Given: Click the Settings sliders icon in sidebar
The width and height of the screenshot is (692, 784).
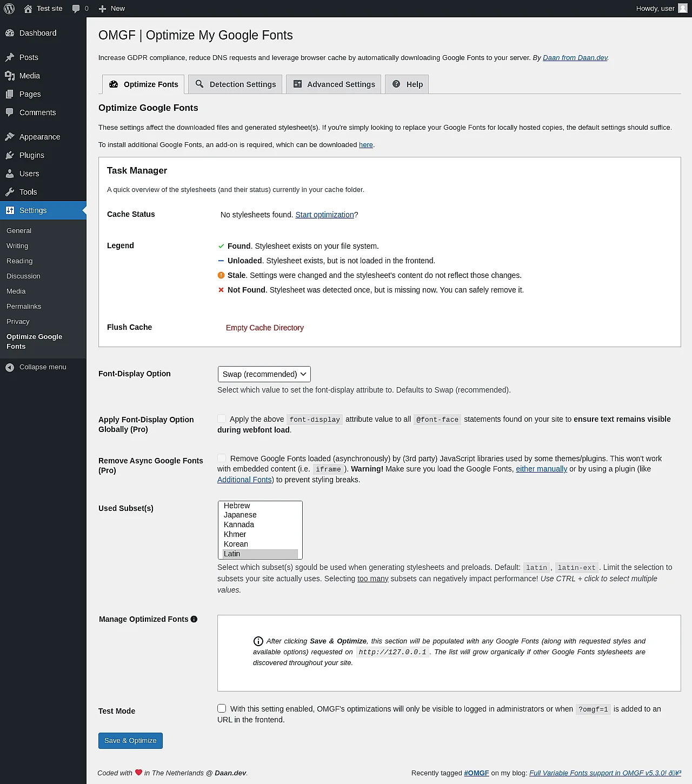Looking at the screenshot, I should (x=10, y=210).
